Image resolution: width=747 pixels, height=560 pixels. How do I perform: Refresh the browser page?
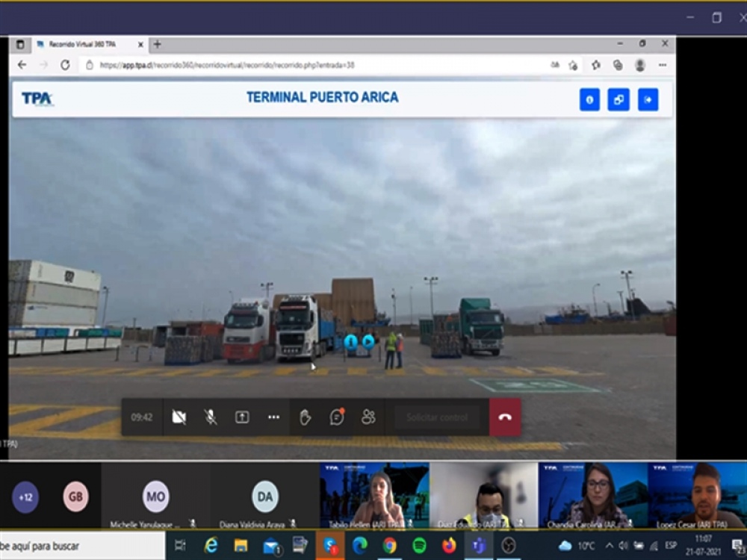(65, 65)
